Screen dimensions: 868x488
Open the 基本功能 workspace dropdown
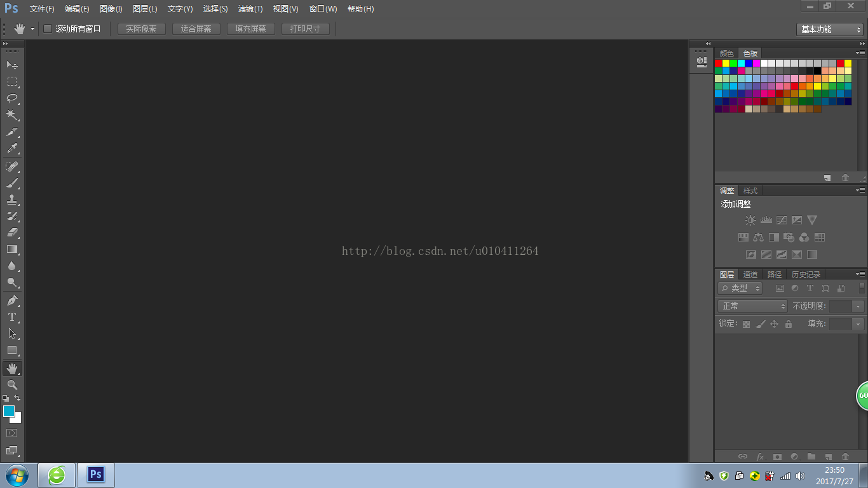tap(830, 29)
